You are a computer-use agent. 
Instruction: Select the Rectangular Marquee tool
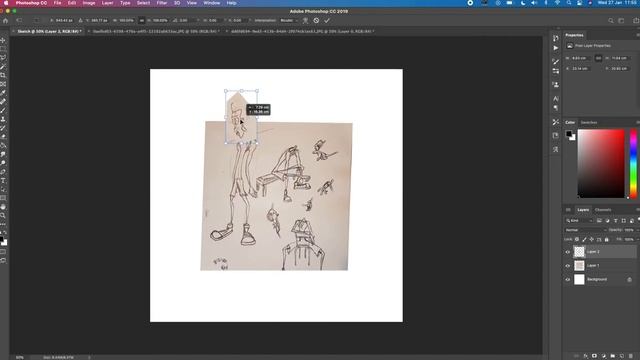point(3,49)
